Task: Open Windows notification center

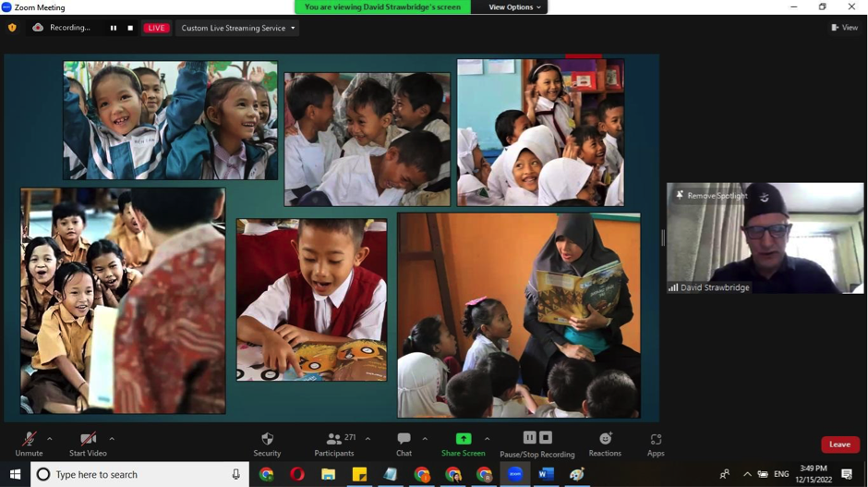Action: 847,474
